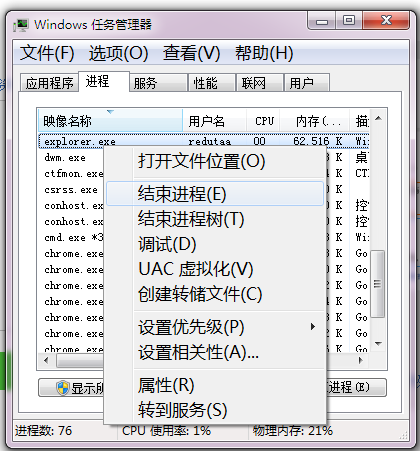Choose 打开文件位置(O) from context menu

coord(215,161)
